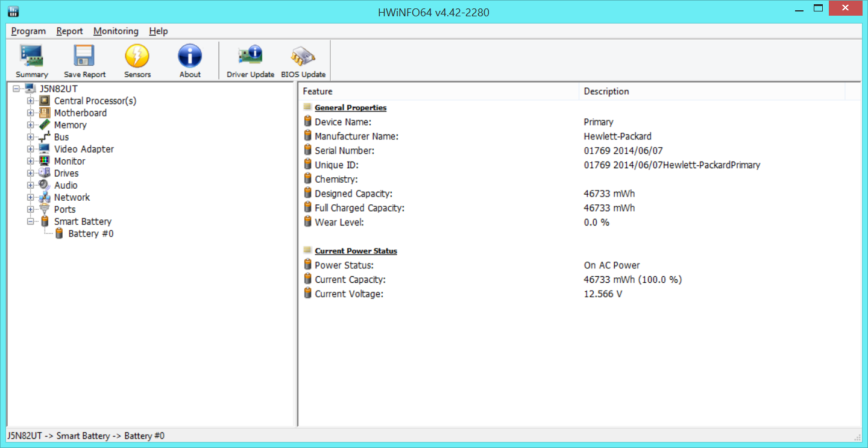Sort by the Feature column header
868x448 pixels.
point(439,91)
